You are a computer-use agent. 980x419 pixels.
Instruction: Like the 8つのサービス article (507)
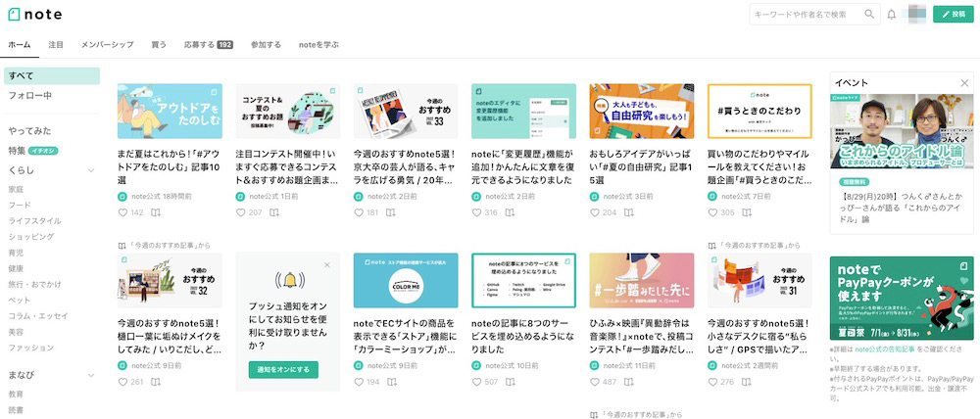477,382
